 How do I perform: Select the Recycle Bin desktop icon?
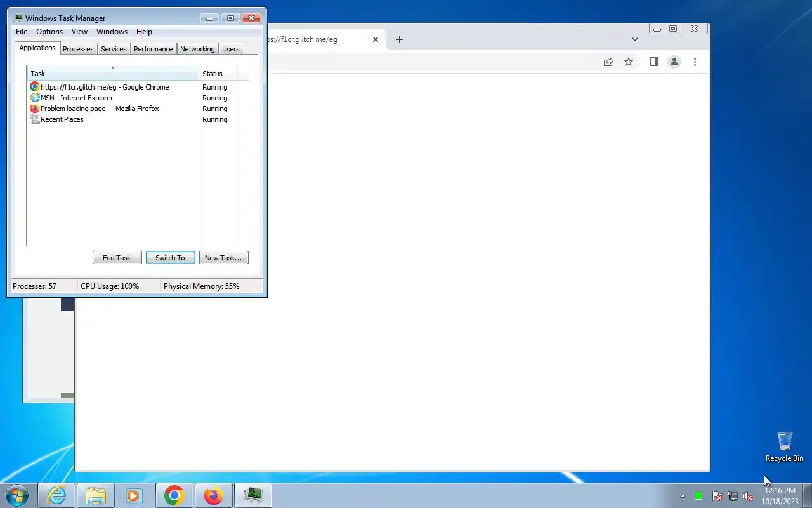tap(785, 447)
